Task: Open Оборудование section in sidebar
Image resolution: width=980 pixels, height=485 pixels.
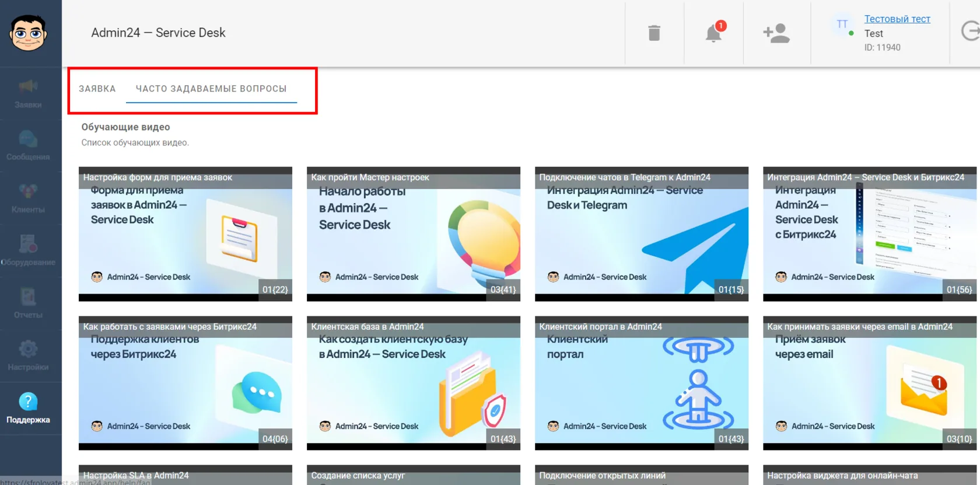Action: (x=28, y=251)
